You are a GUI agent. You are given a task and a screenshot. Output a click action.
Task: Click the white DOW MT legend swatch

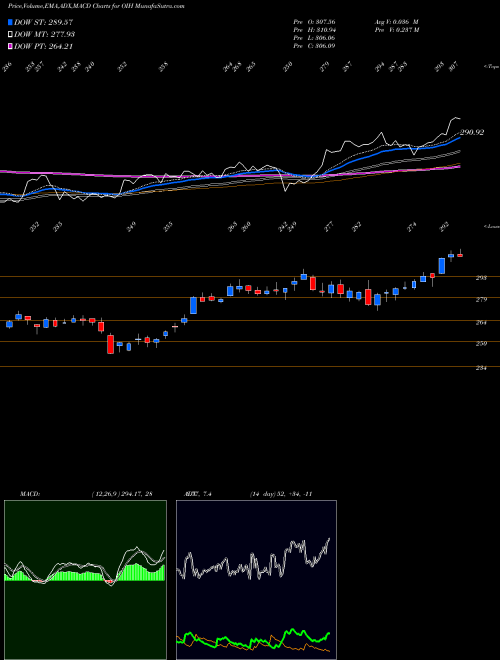pyautogui.click(x=11, y=35)
